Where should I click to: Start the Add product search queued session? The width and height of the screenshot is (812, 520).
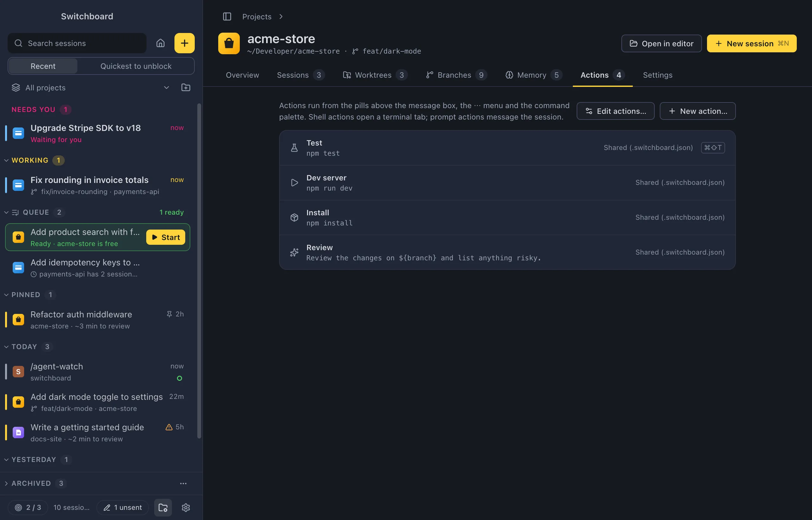pyautogui.click(x=166, y=237)
